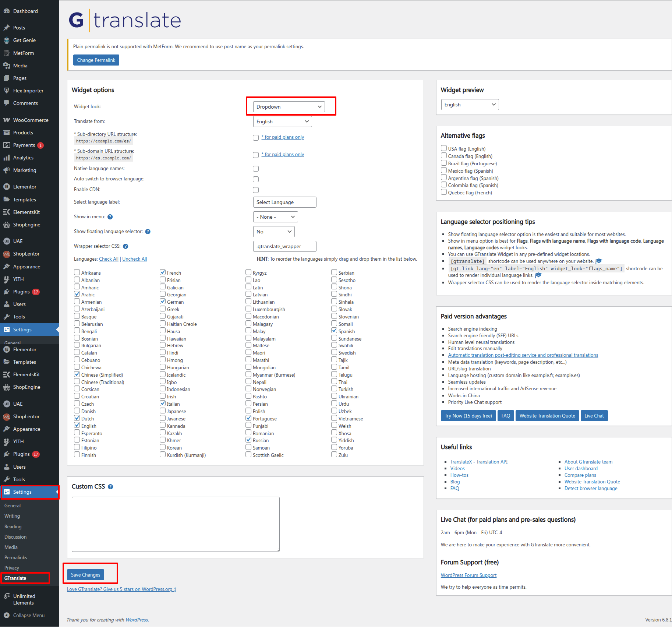The height and width of the screenshot is (627, 672).
Task: Click graduation cap icon after gtranslate shortcode tip
Action: coord(599,261)
